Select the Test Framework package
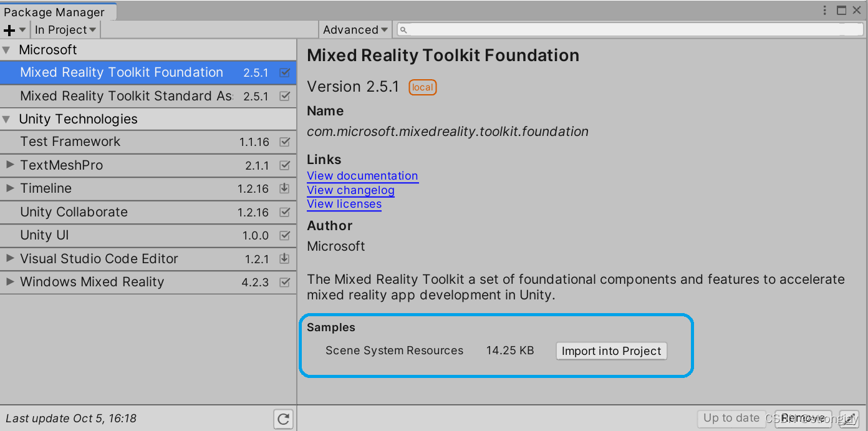The image size is (868, 431). pyautogui.click(x=148, y=142)
